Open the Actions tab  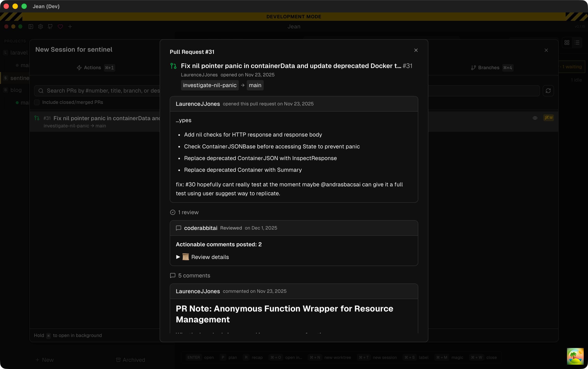click(x=92, y=68)
